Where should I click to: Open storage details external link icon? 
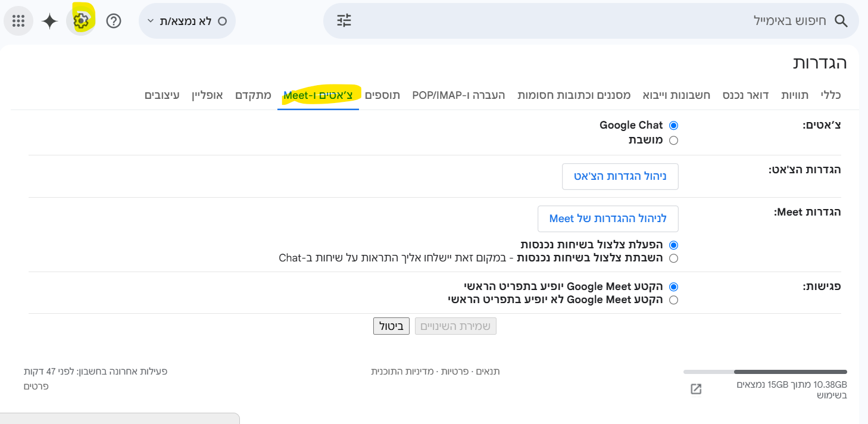pos(696,389)
